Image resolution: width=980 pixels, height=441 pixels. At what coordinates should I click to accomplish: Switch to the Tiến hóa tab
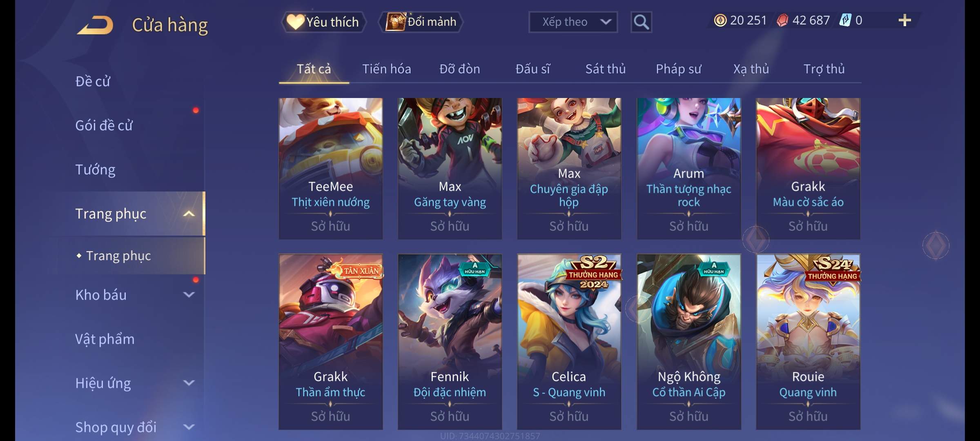(x=387, y=69)
